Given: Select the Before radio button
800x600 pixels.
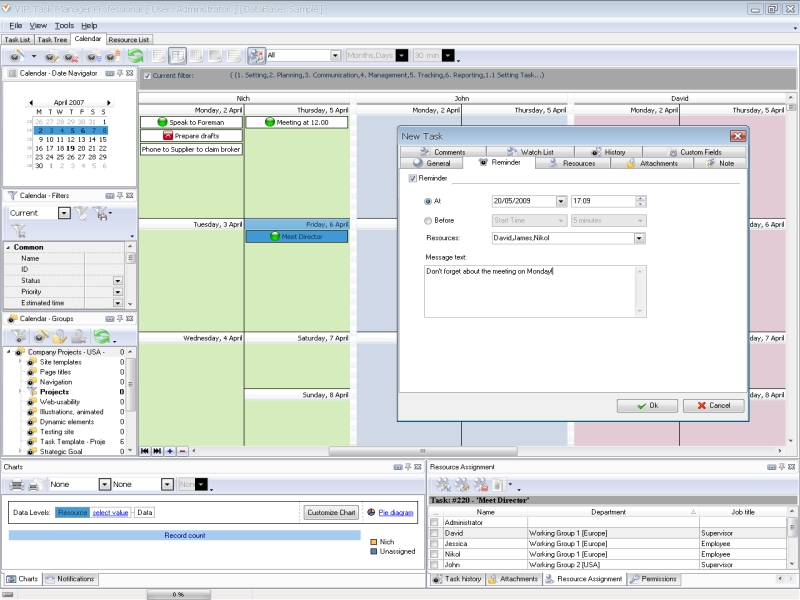Looking at the screenshot, I should pyautogui.click(x=429, y=220).
